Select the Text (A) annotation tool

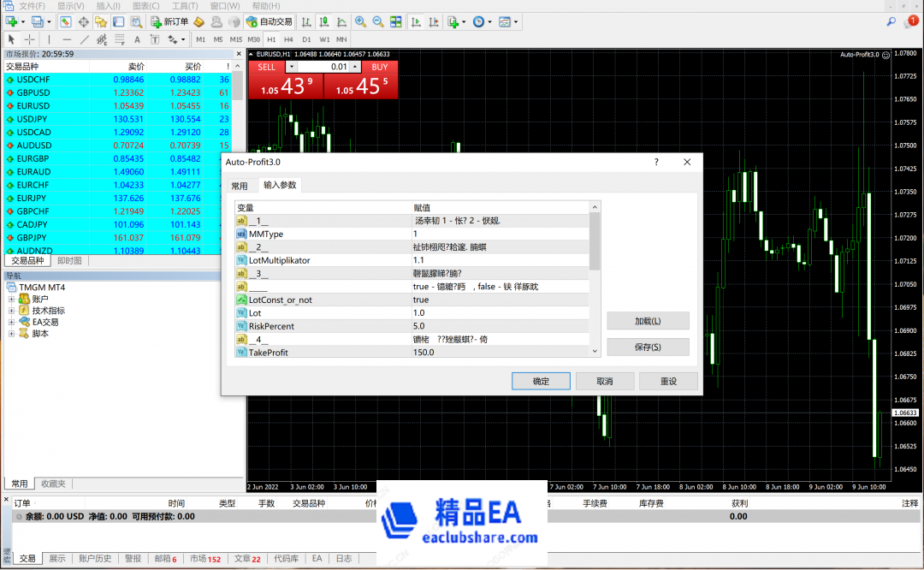(x=138, y=39)
